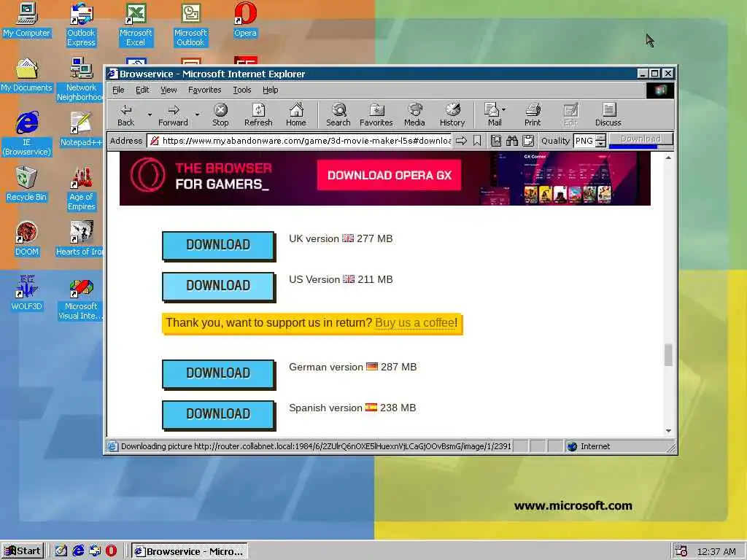Select Outlook Express desktop icon
Viewport: 747px width, 560px height.
point(81,24)
